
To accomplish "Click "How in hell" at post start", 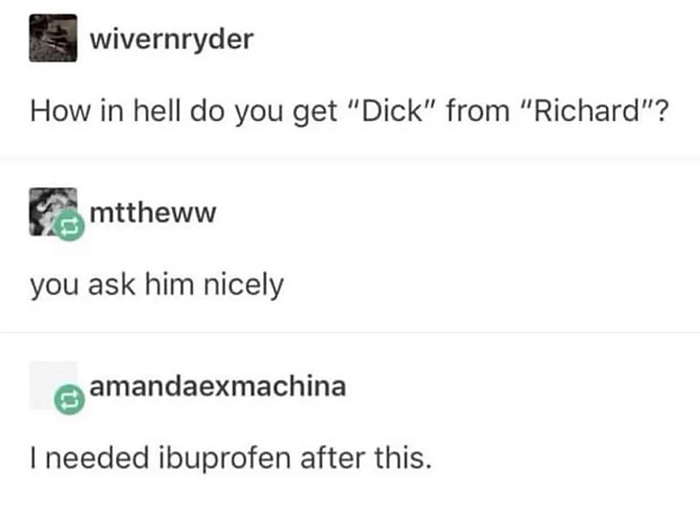I will click(104, 111).
